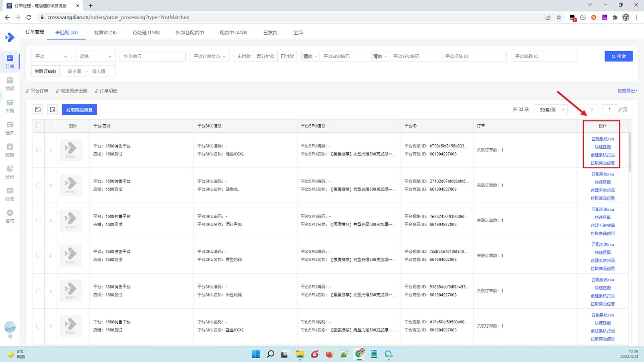Click the batch select icon above the order table
This screenshot has width=644, height=362.
[38, 109]
